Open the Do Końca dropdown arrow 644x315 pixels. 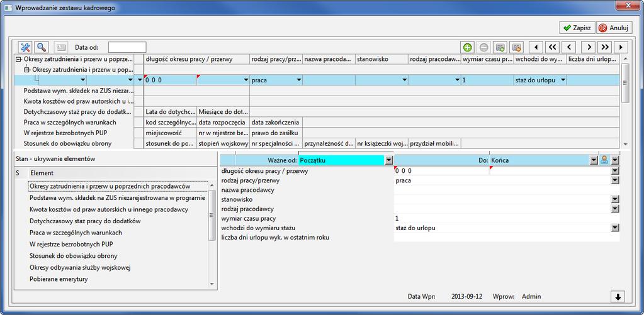click(x=594, y=160)
